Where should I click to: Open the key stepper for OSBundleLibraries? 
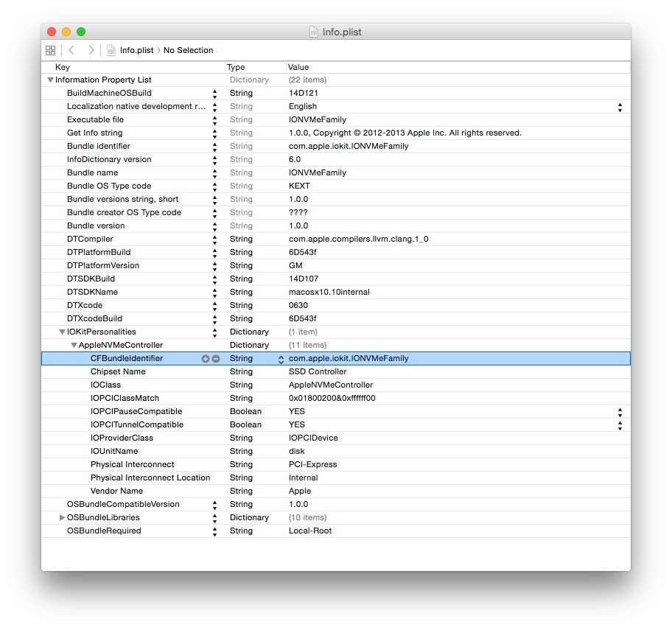(x=214, y=519)
